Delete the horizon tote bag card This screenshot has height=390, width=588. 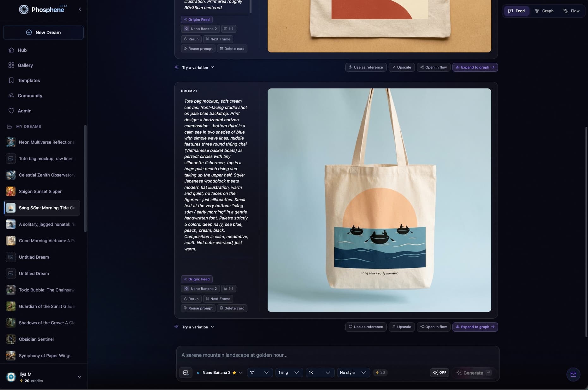232,308
